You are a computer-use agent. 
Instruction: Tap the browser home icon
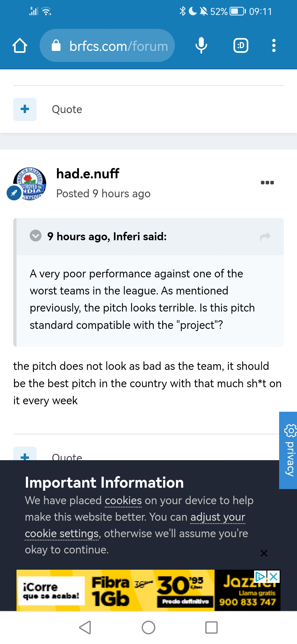[x=20, y=45]
